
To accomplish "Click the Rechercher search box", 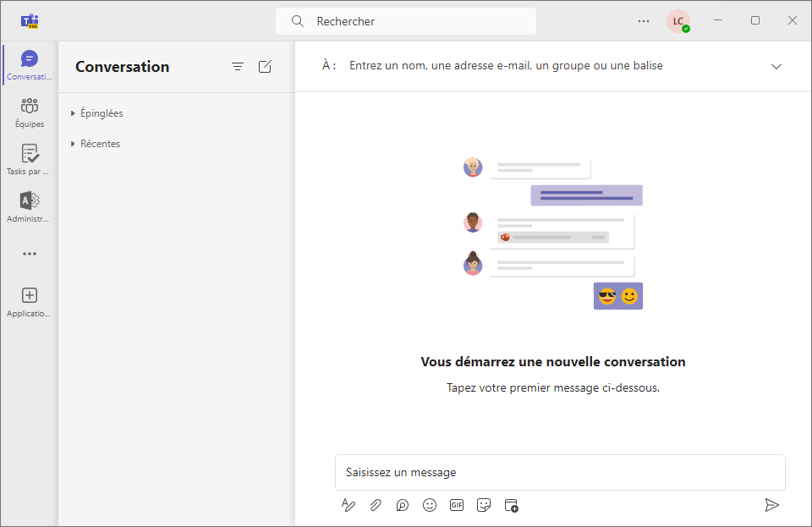I will (x=406, y=21).
